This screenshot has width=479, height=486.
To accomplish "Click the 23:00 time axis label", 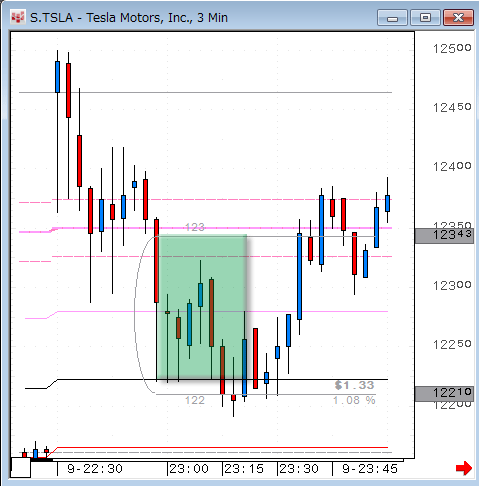I will click(x=189, y=469).
